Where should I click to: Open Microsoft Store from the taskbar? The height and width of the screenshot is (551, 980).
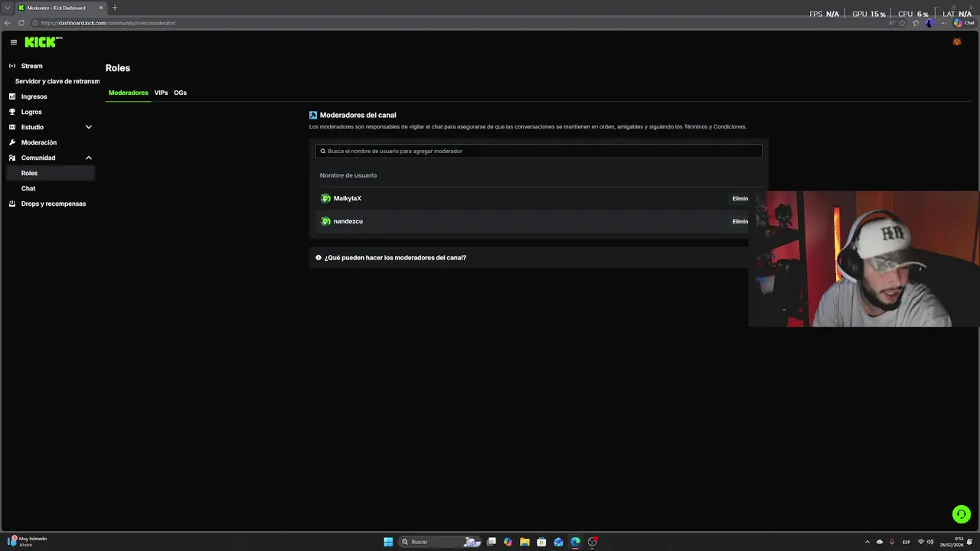541,542
